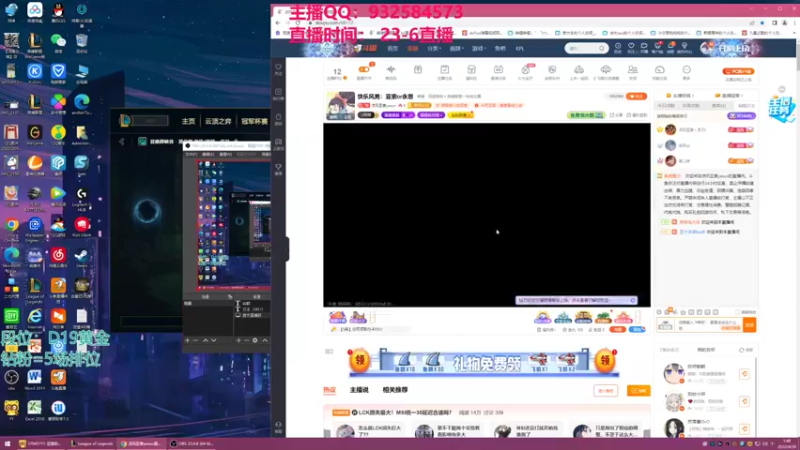The width and height of the screenshot is (800, 450).
Task: Open the blue shield PC manager icon
Action: click(x=58, y=71)
